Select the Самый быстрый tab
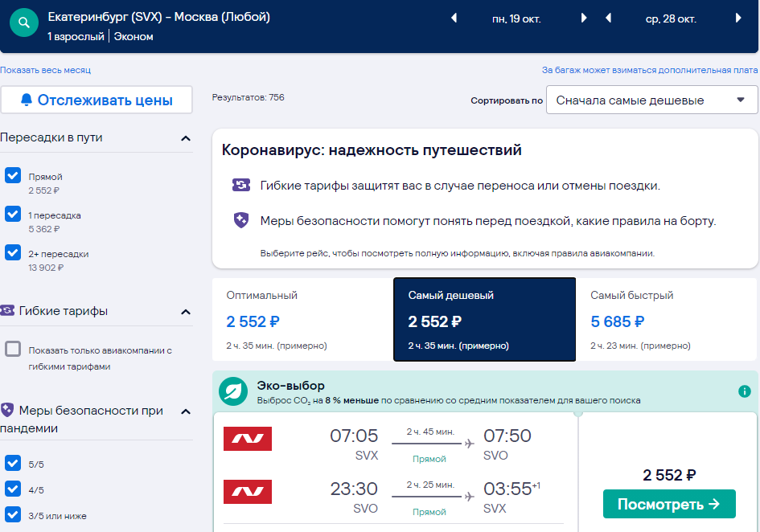 (667, 320)
